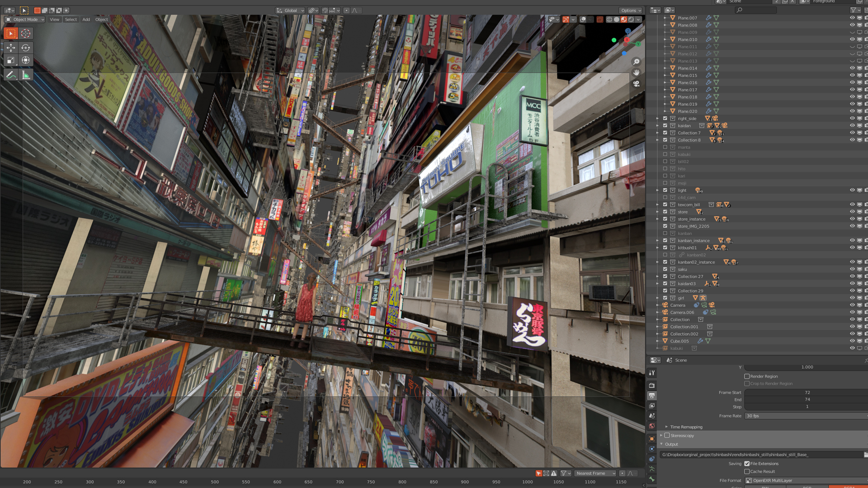Open the View menu
The image size is (868, 488).
click(55, 19)
